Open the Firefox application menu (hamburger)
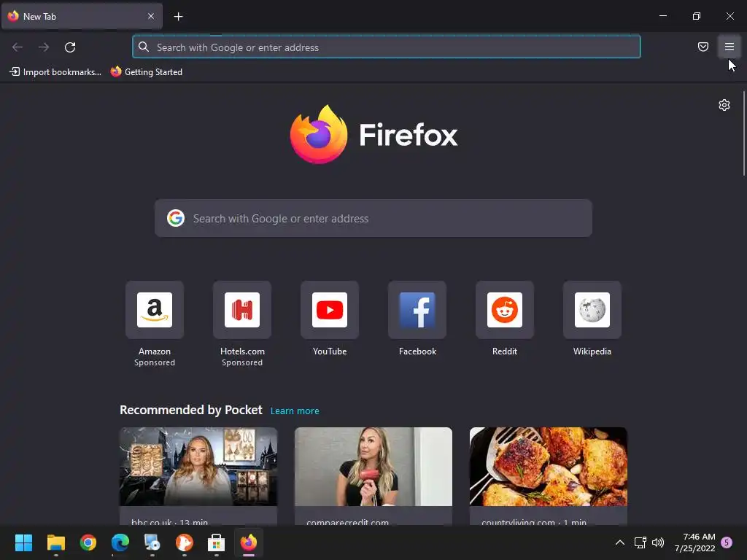The image size is (747, 560). coord(729,47)
